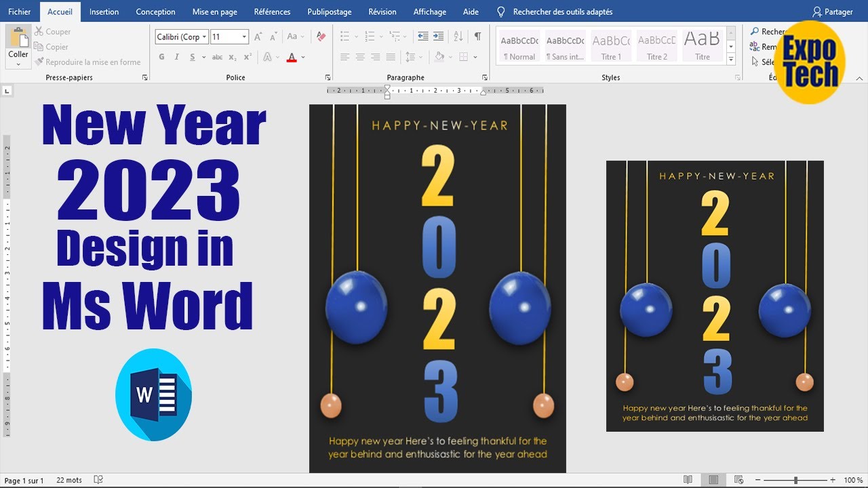Apply the Sans interligne style
868x488 pixels.
(565, 47)
